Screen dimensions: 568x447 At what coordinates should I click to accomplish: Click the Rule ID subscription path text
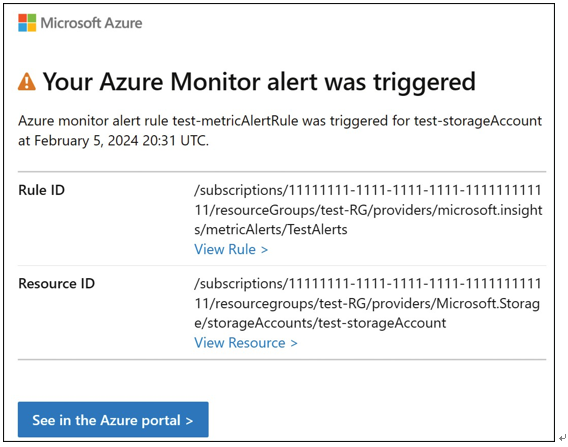pos(368,210)
